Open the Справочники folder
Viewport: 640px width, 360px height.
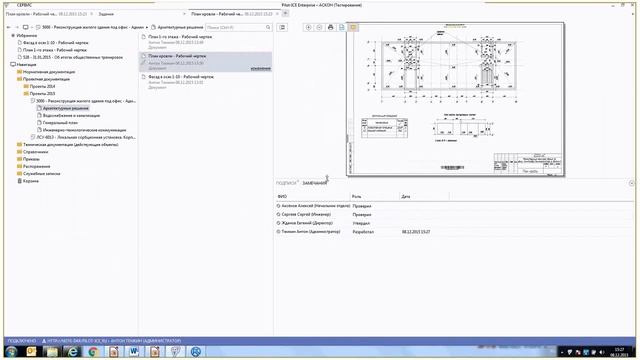(x=35, y=152)
